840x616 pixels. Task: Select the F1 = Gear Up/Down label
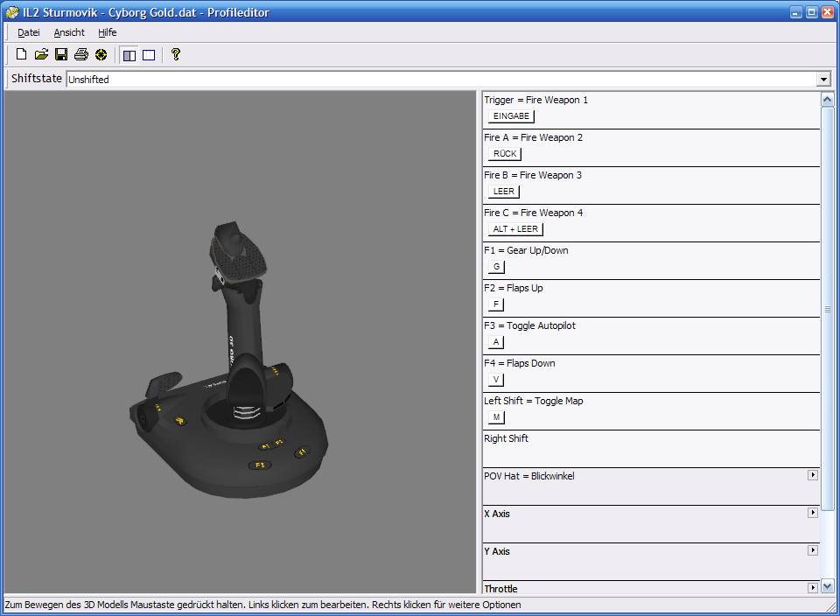[x=526, y=250]
